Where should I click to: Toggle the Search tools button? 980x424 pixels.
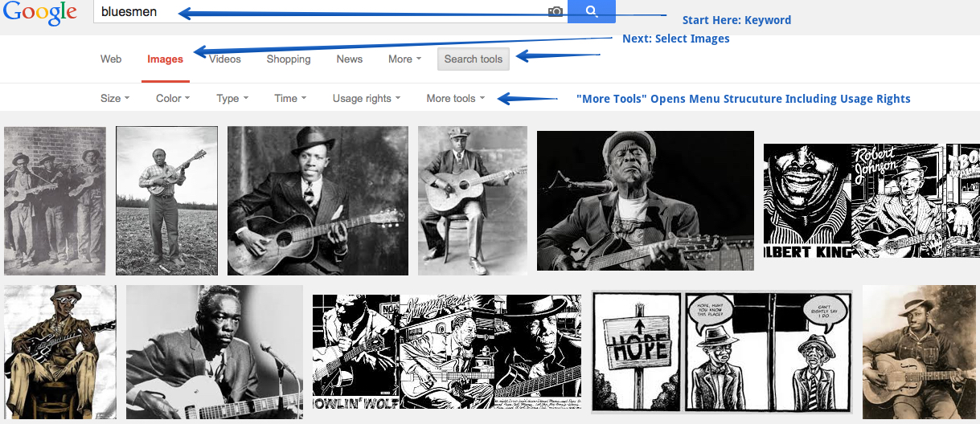tap(474, 59)
